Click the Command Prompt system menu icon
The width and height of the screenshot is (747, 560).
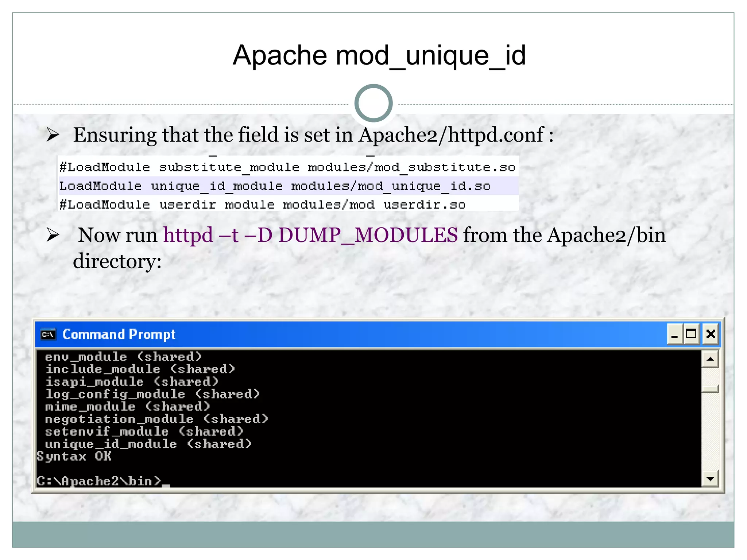click(x=48, y=334)
